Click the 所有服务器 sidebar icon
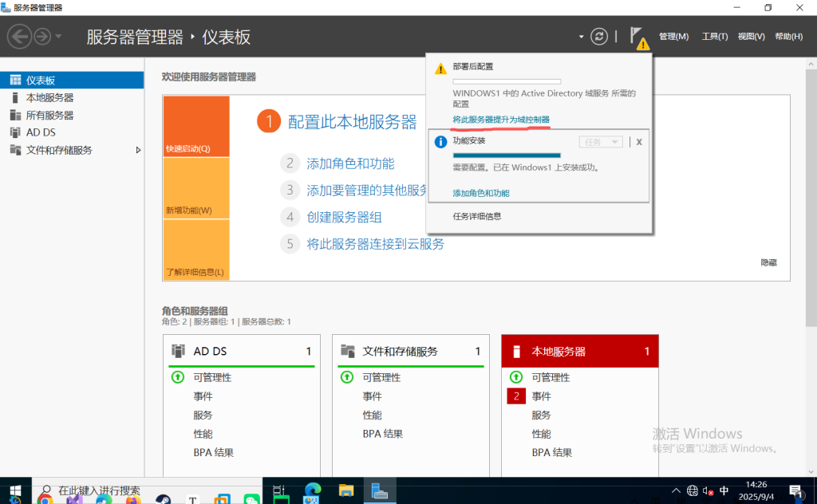 tap(15, 115)
